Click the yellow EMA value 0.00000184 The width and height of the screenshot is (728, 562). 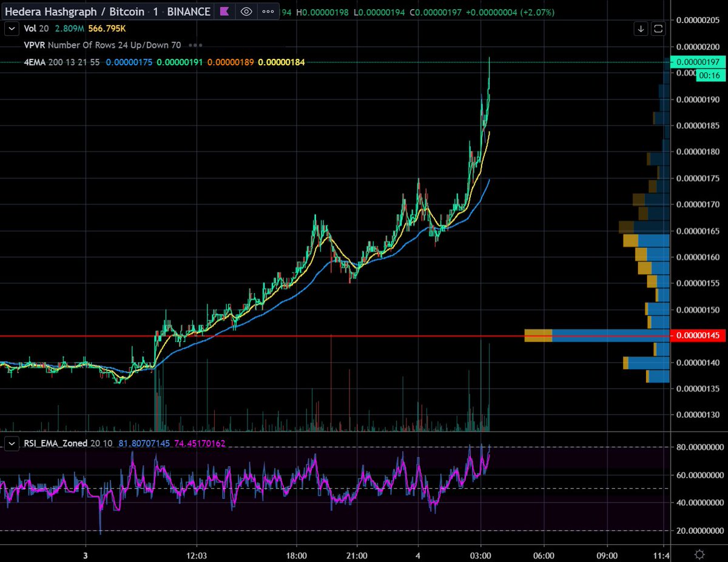coord(283,62)
